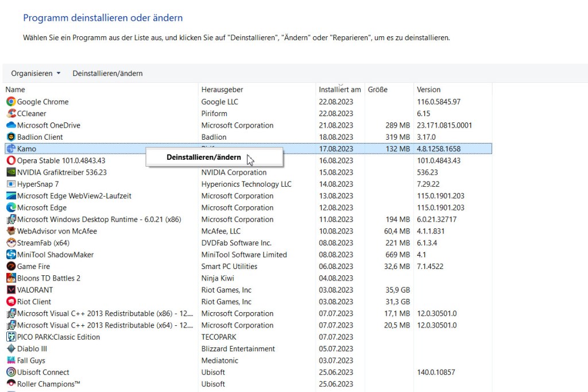Click the Edge WebView2-Laufzeit icon
588x392 pixels.
[x=11, y=195]
